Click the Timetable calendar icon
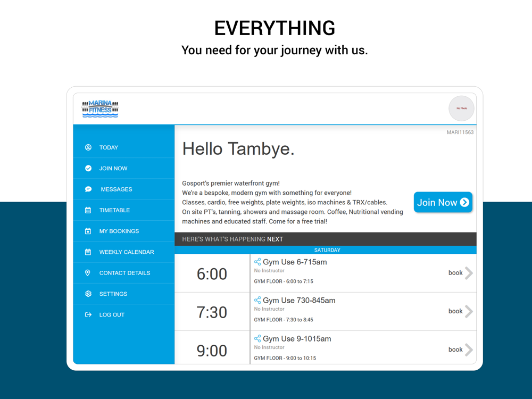532x399 pixels. click(x=88, y=210)
